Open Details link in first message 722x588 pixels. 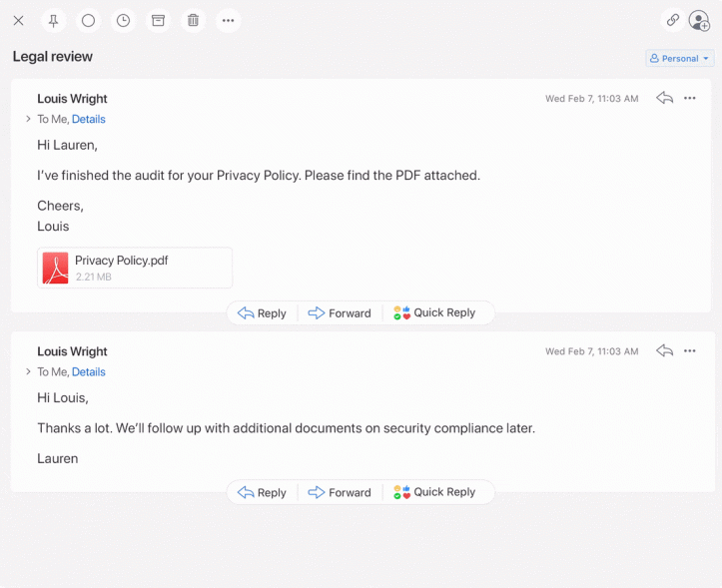(x=89, y=119)
